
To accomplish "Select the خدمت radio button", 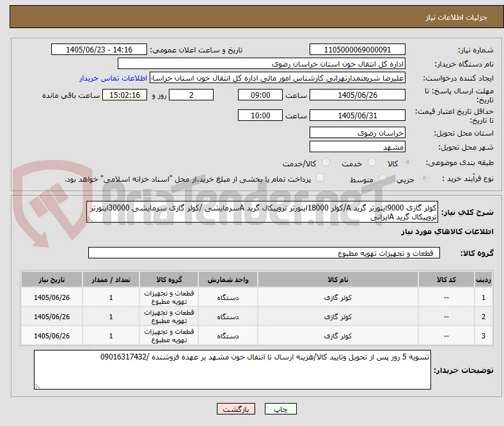I will tap(372, 162).
